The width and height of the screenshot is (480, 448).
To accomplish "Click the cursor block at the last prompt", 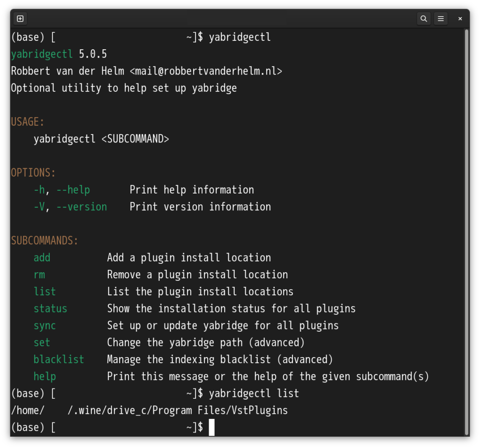I will 211,427.
